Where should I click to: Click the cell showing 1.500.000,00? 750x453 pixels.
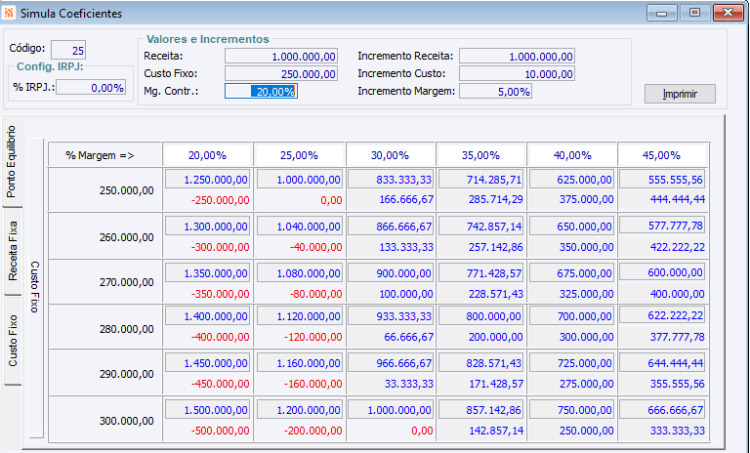(x=207, y=410)
